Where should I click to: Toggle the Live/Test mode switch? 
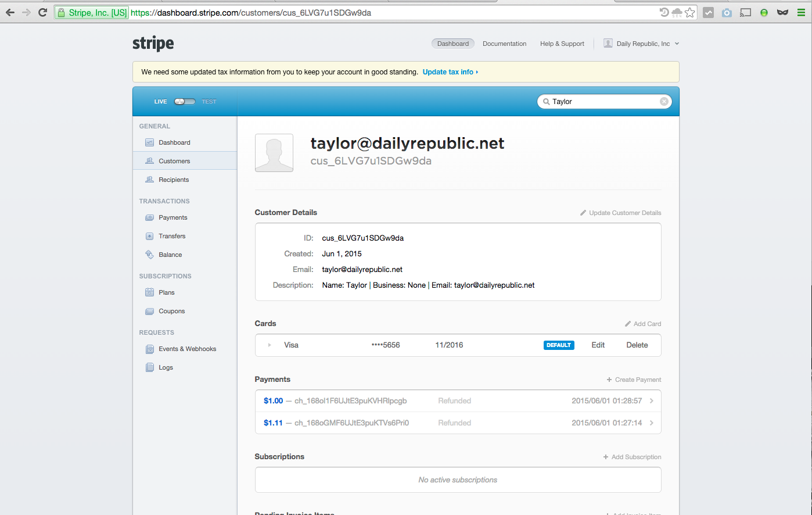click(x=185, y=102)
